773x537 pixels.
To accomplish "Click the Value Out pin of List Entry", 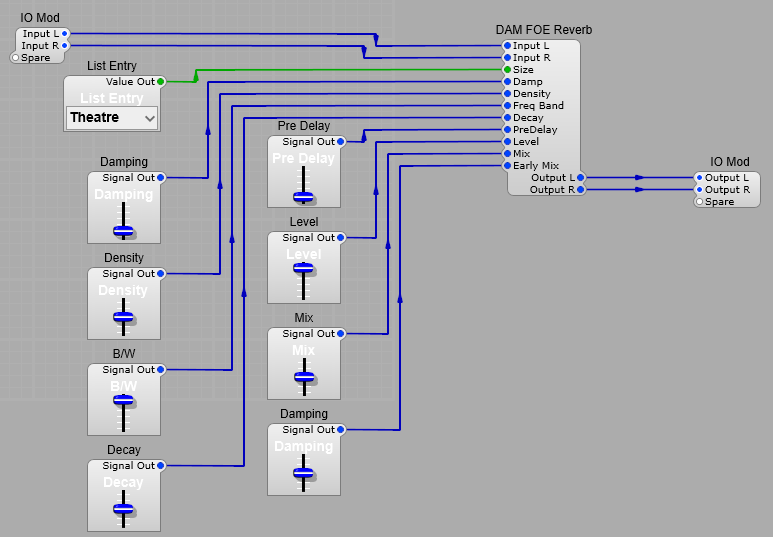I will coord(160,82).
